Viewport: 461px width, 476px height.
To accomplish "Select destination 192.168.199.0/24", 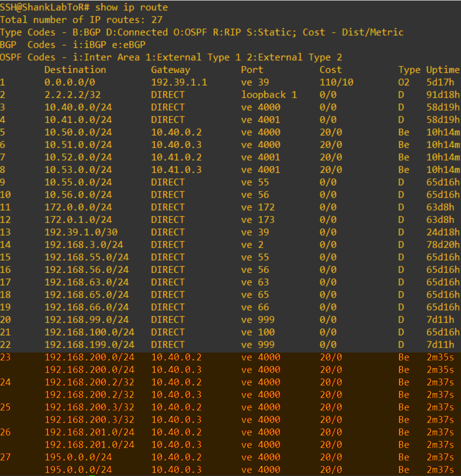I will point(89,344).
